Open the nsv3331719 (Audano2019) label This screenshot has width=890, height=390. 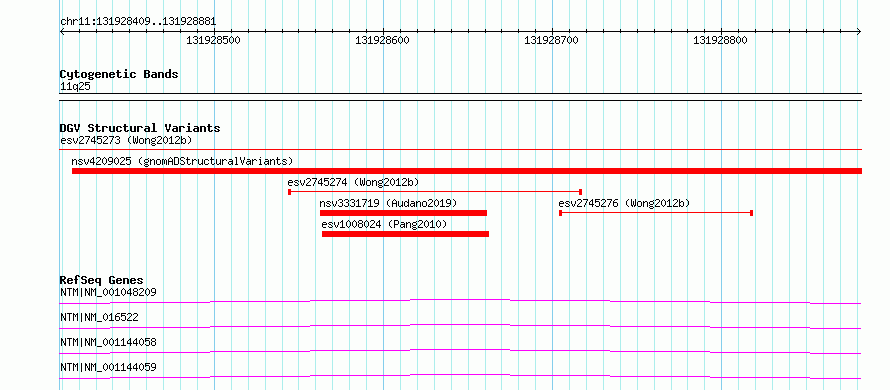(388, 203)
